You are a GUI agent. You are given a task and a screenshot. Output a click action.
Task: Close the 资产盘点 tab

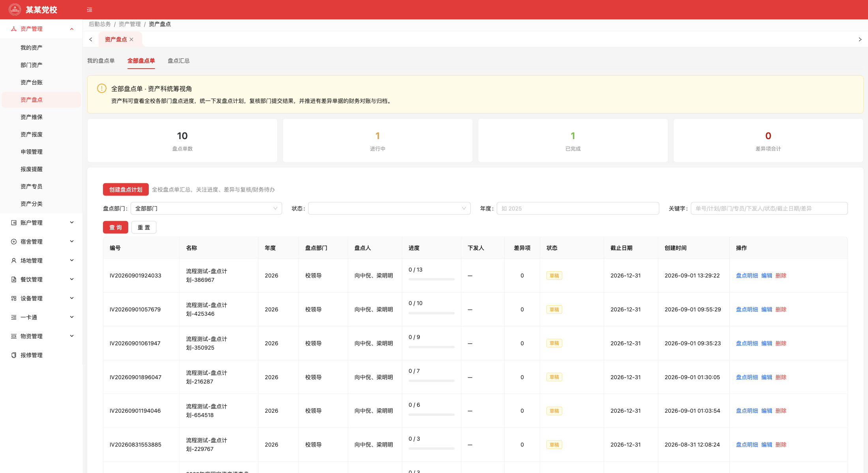131,39
